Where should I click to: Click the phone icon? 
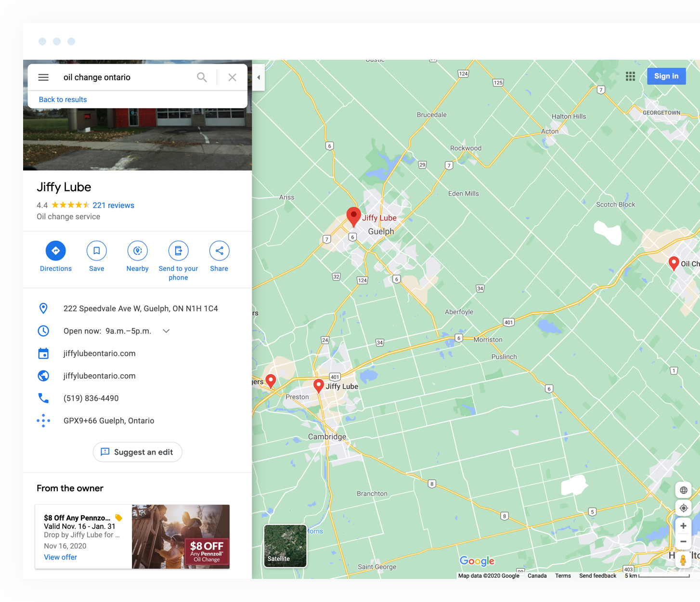click(x=43, y=398)
